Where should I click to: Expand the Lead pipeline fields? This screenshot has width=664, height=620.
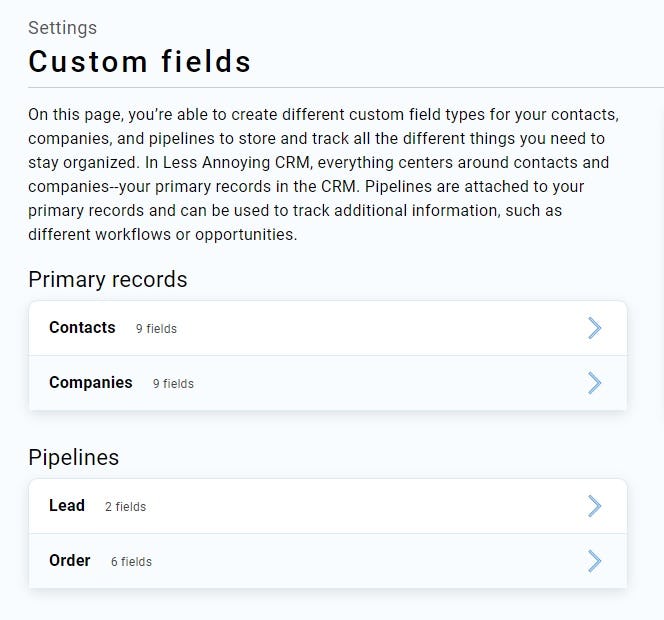coord(67,506)
